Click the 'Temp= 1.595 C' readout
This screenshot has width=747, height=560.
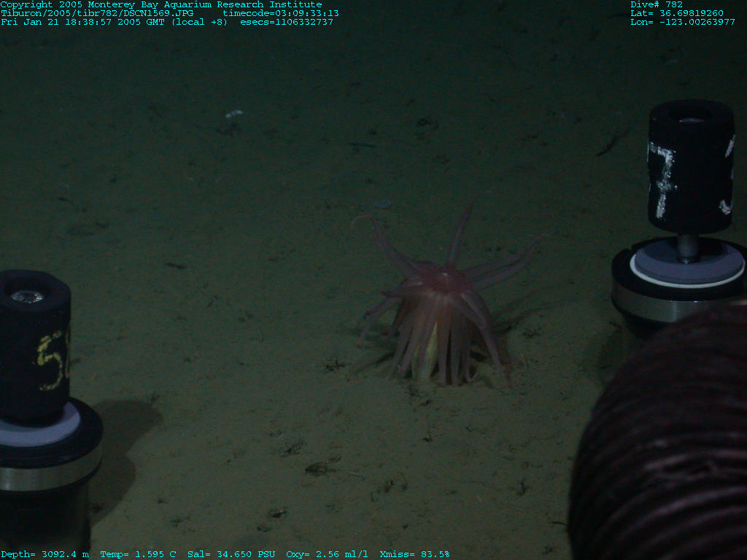click(138, 554)
